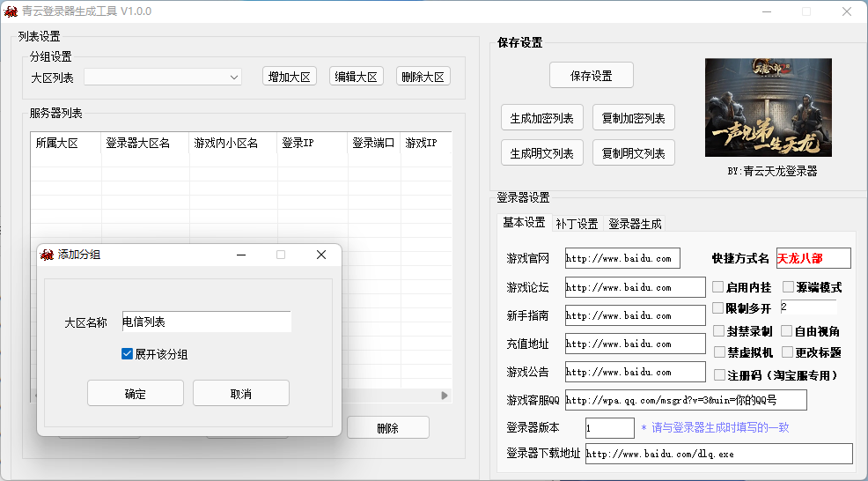Click the 大区名称 text field
The height and width of the screenshot is (481, 868).
tap(206, 322)
